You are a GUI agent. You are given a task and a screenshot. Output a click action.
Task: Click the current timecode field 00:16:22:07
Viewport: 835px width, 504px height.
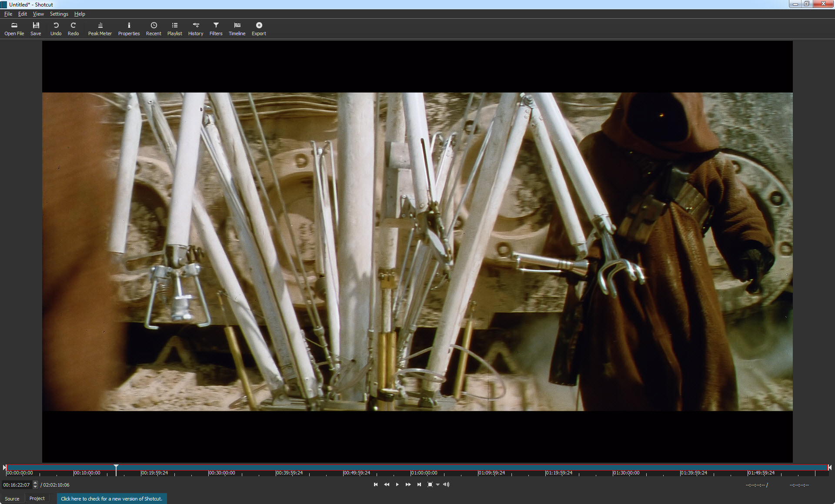[x=17, y=485]
